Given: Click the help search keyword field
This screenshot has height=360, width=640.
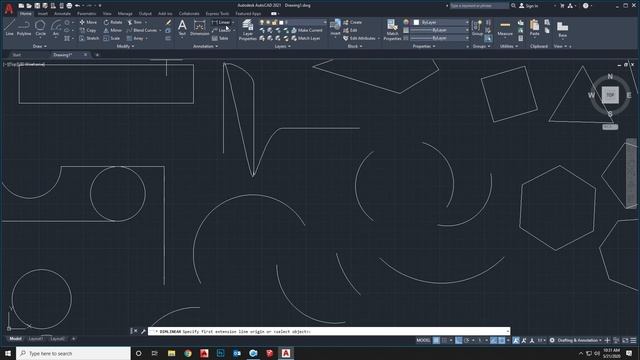Looking at the screenshot, I should click(x=479, y=6).
